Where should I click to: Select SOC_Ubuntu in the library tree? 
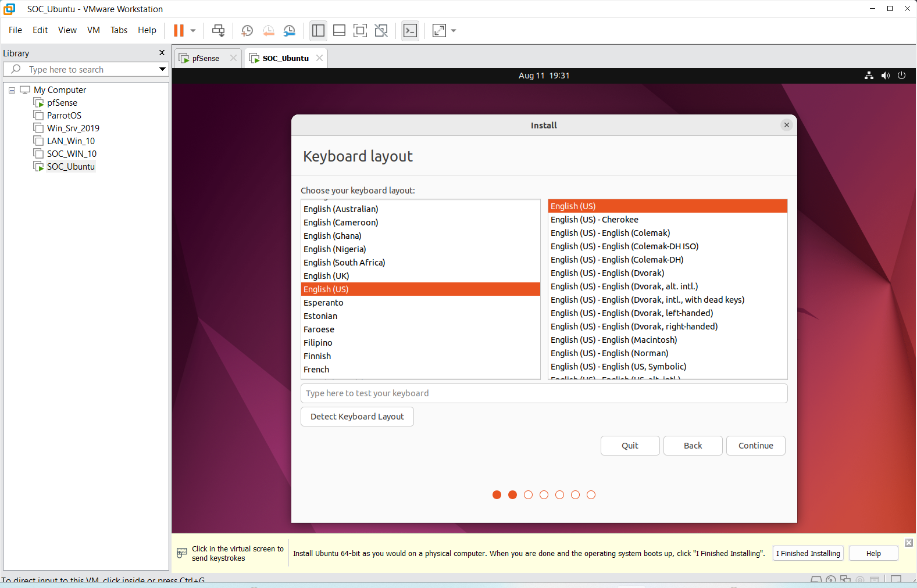click(70, 167)
